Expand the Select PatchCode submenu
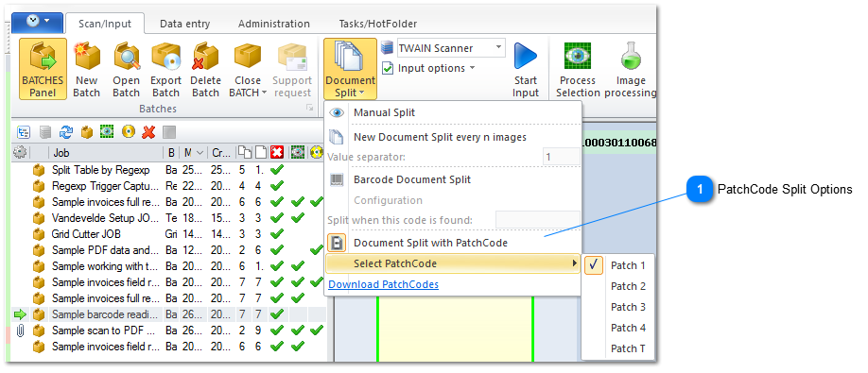Viewport: 868px width, 373px height. tap(453, 263)
